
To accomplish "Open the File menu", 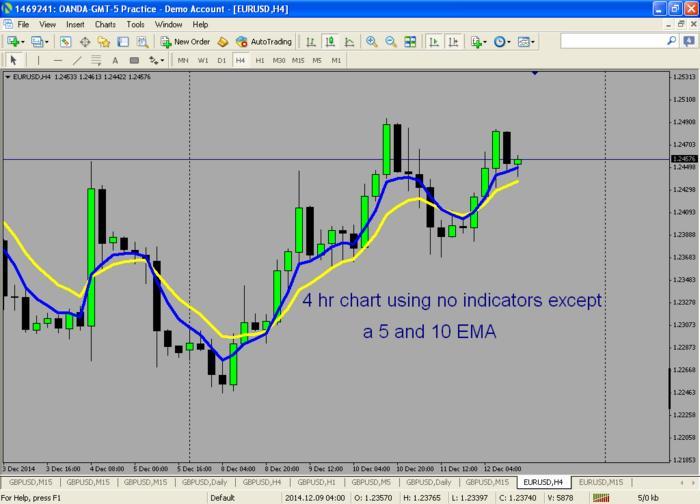I will pyautogui.click(x=23, y=25).
